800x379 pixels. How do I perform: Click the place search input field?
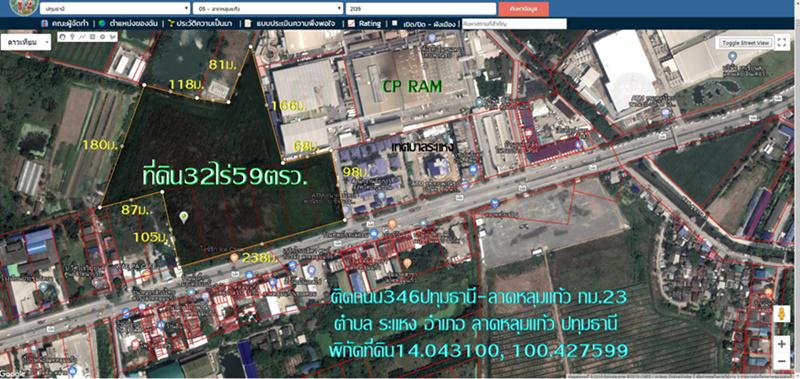click(514, 23)
